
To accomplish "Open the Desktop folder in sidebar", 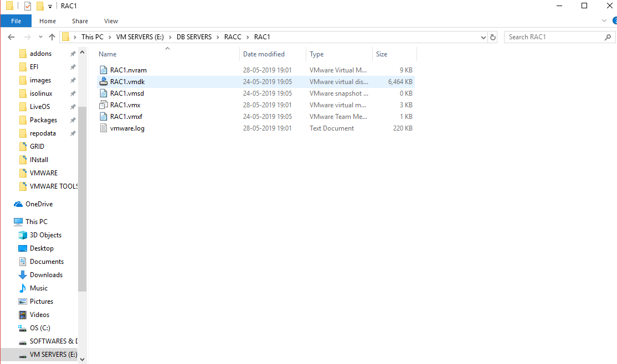I will pyautogui.click(x=42, y=248).
